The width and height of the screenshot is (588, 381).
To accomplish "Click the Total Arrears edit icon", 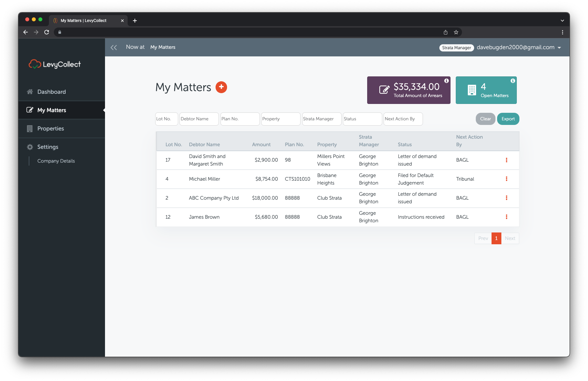I will [x=384, y=90].
